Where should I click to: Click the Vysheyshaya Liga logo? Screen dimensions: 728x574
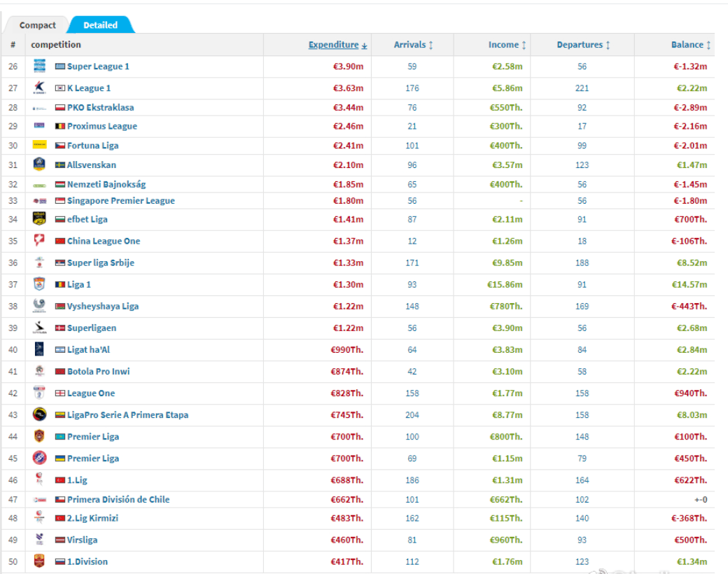(39, 306)
